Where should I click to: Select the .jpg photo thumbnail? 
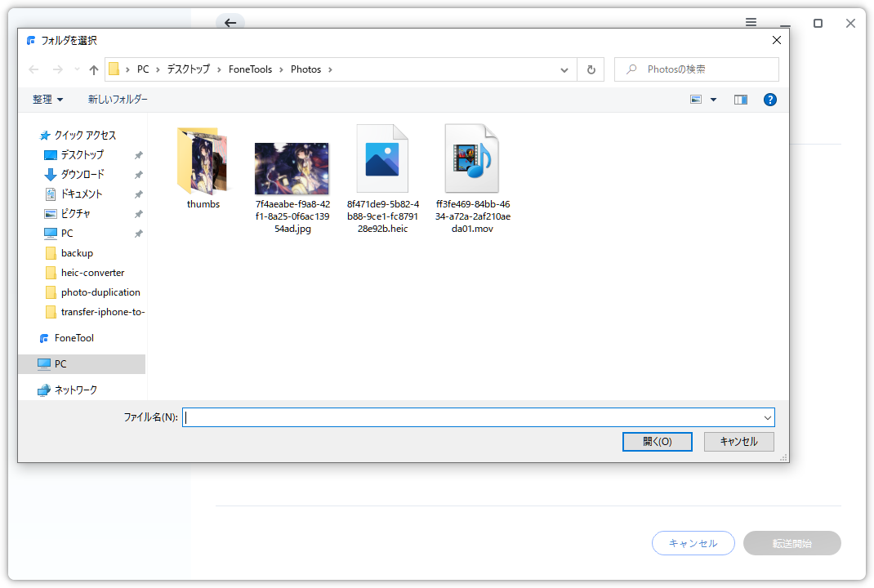(292, 167)
